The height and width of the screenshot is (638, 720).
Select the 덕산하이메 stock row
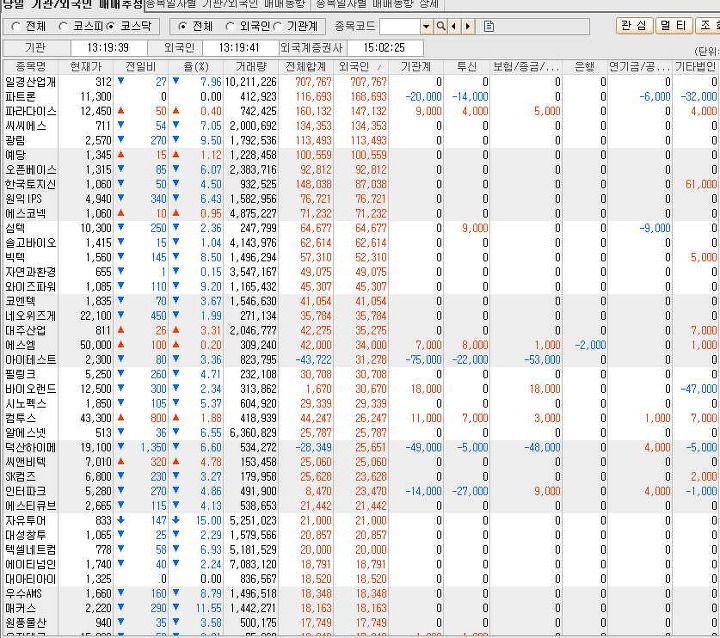[360, 447]
